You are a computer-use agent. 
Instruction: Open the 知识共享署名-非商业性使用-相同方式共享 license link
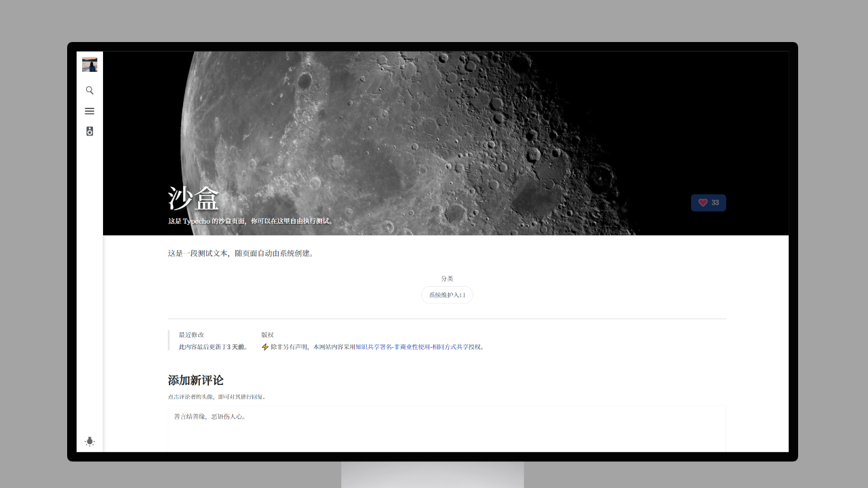tap(412, 347)
